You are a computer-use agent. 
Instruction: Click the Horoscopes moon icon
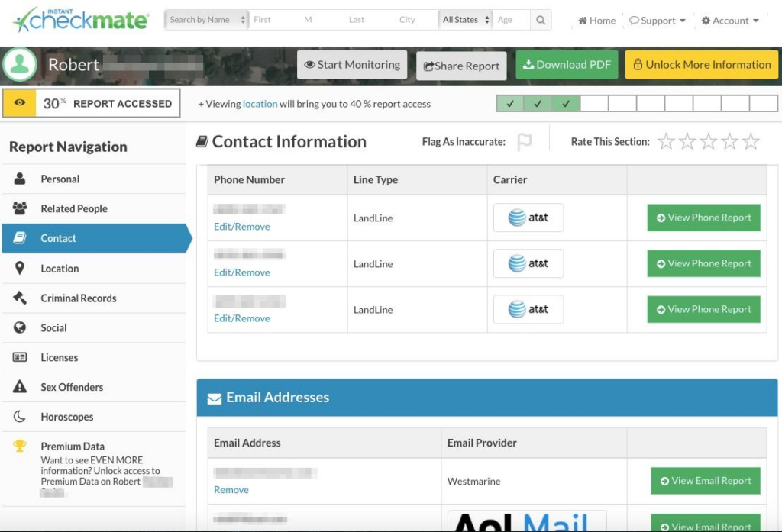click(20, 417)
